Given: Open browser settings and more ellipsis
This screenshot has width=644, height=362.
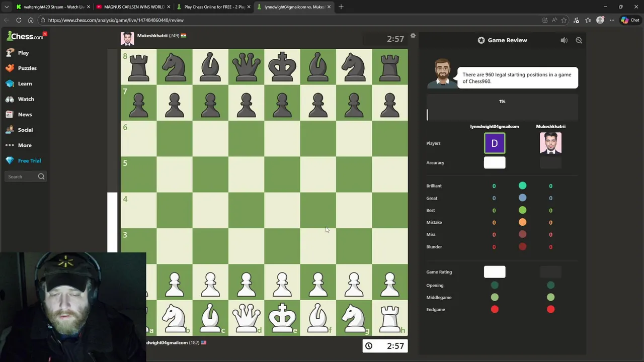Looking at the screenshot, I should click(612, 20).
